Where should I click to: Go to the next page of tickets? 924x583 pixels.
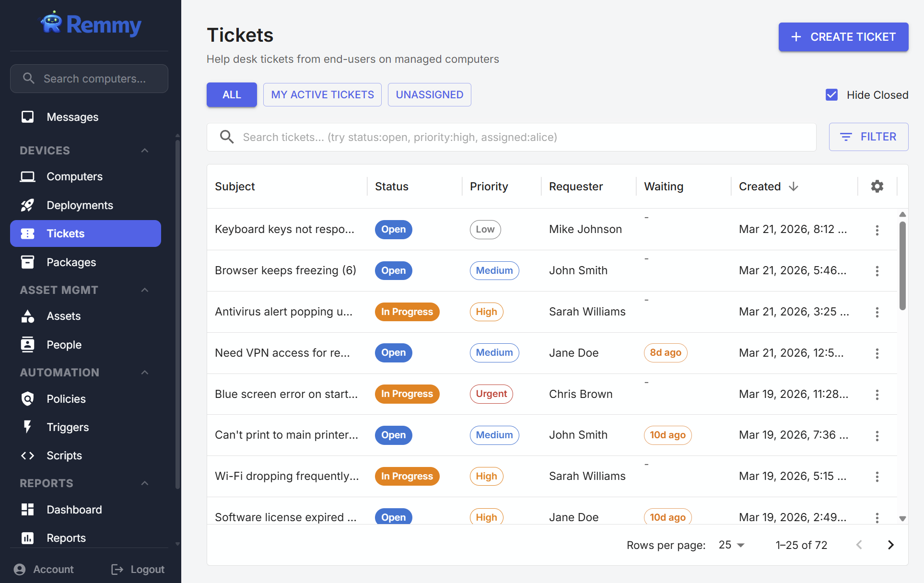pos(890,545)
